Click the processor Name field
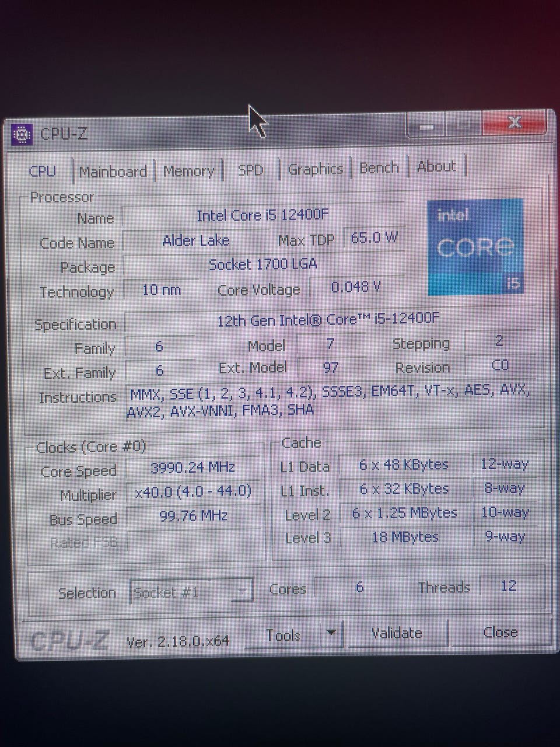The width and height of the screenshot is (560, 747). pyautogui.click(x=262, y=215)
